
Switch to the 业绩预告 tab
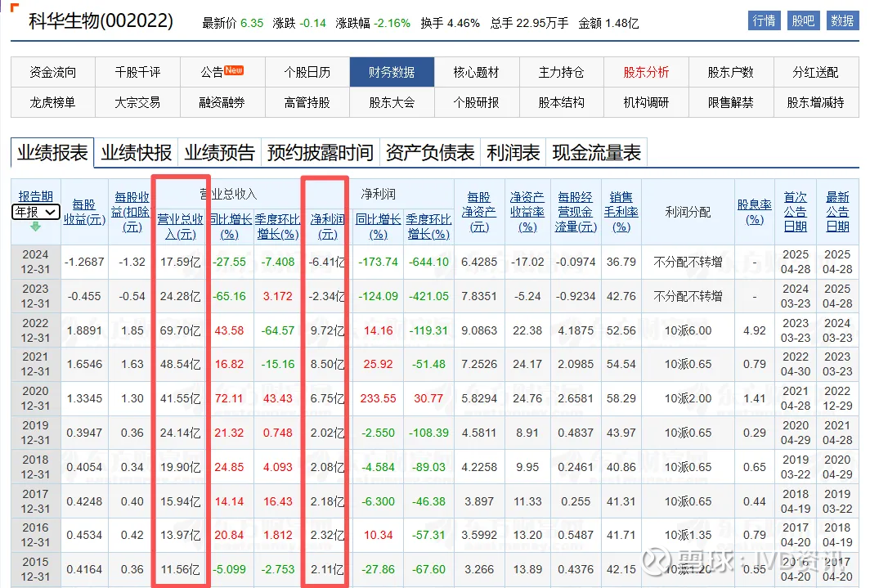pos(220,153)
